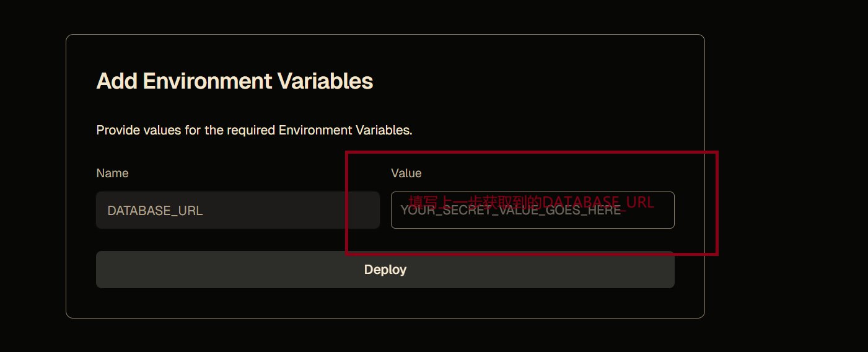
Task: Click the DATABASE_URL name field
Action: click(x=237, y=210)
